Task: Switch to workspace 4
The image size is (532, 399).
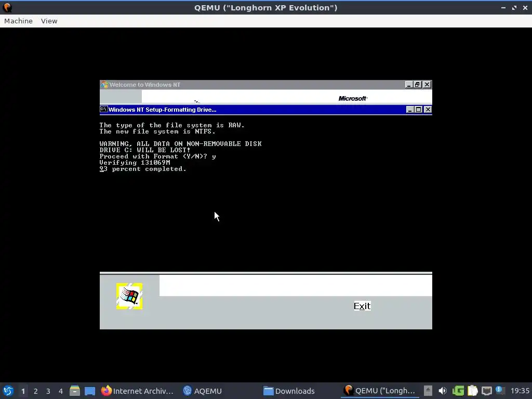Action: point(61,391)
